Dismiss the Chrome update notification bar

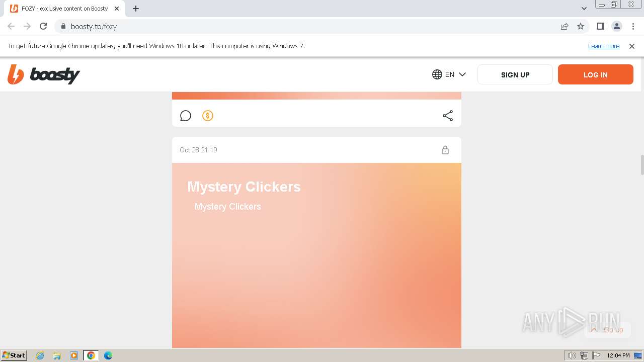coord(632,46)
